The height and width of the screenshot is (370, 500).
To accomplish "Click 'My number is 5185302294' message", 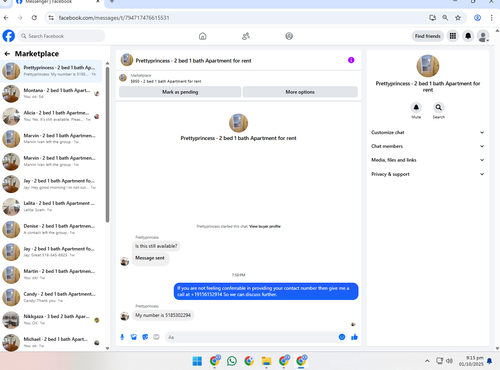I will coord(163,315).
